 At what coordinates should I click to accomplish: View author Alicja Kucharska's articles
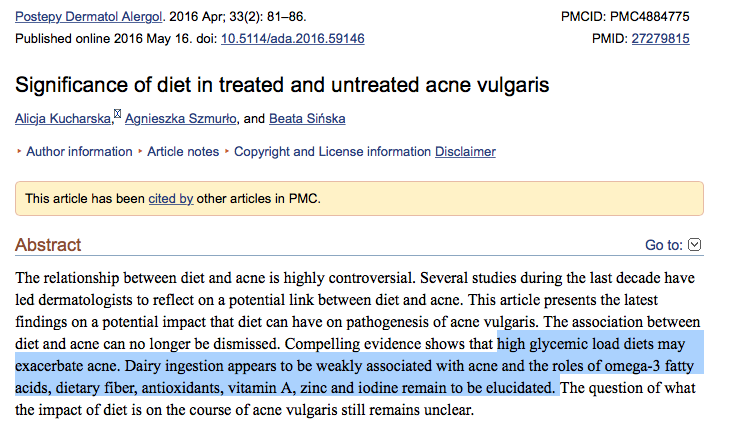click(64, 119)
